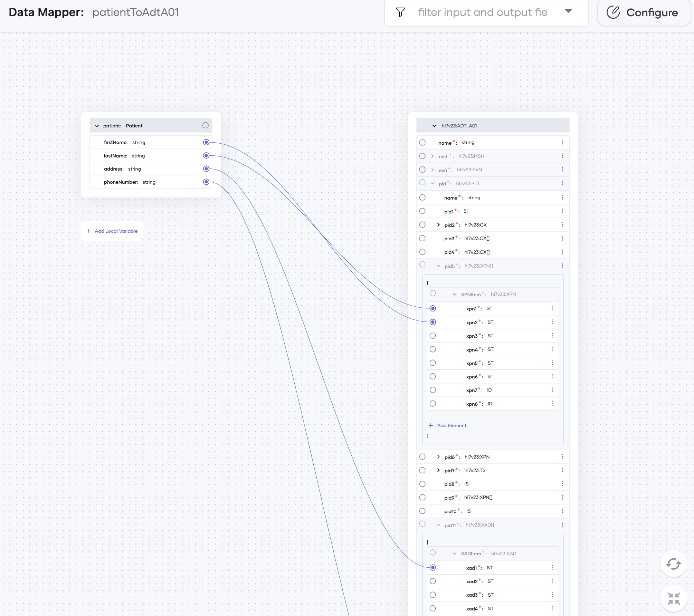Open three-dot menu for pid8 field
Image resolution: width=694 pixels, height=616 pixels.
pos(562,484)
